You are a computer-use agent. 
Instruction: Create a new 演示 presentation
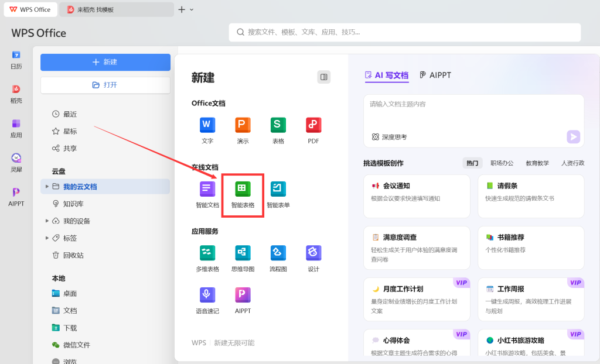pos(243,125)
